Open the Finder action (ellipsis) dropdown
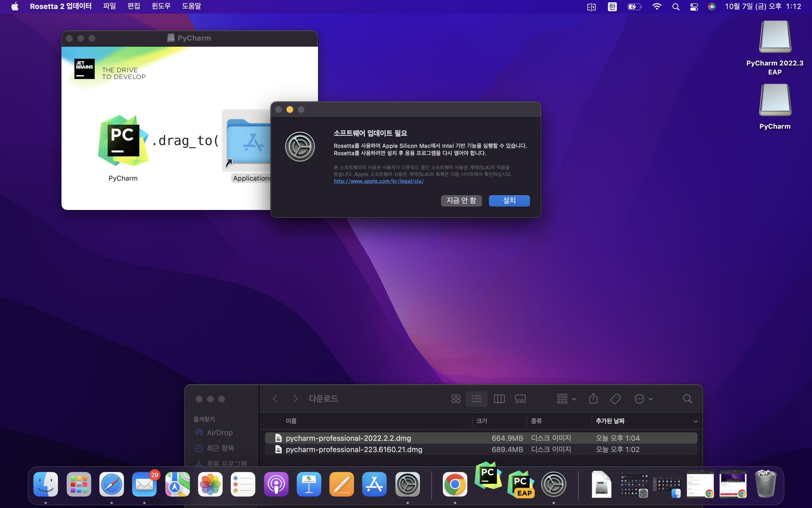Screen dimensions: 812x508 pyautogui.click(x=644, y=399)
